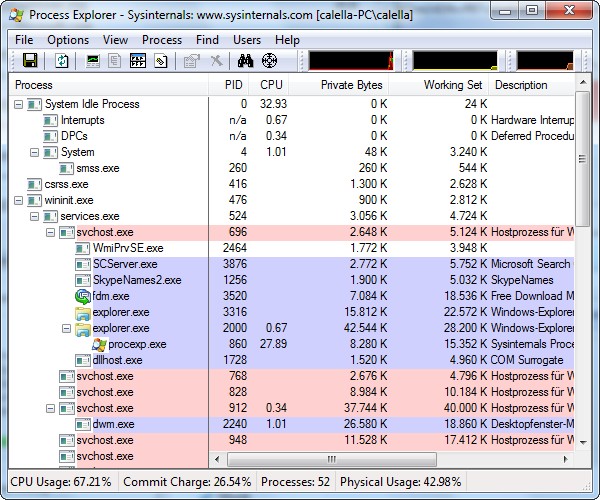Click the Commit Charge status bar entry
Viewport: 600px width, 500px height.
tap(187, 482)
